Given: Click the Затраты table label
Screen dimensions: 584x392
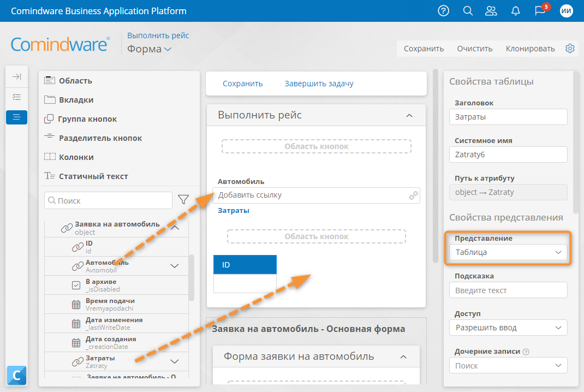Looking at the screenshot, I should pos(234,211).
